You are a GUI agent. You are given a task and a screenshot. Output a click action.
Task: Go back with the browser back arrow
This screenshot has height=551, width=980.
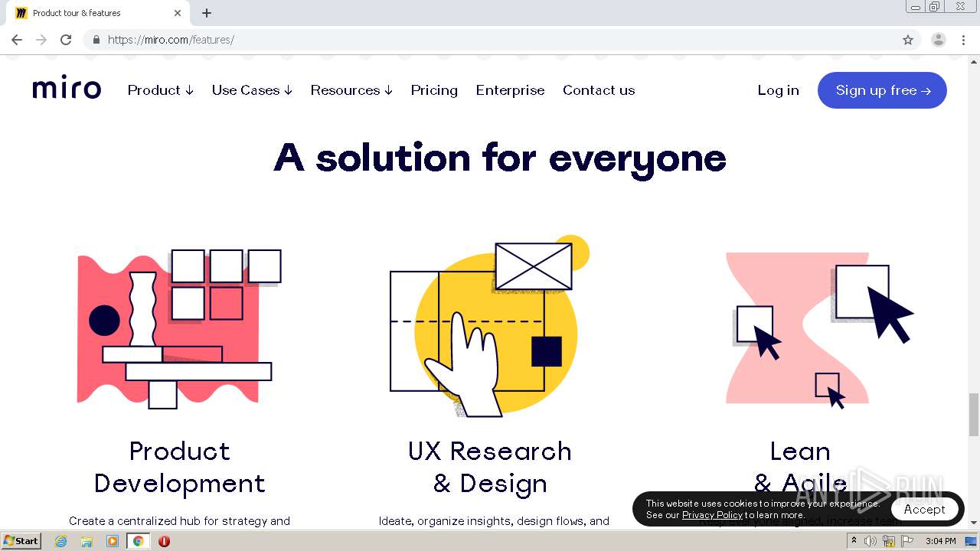17,40
